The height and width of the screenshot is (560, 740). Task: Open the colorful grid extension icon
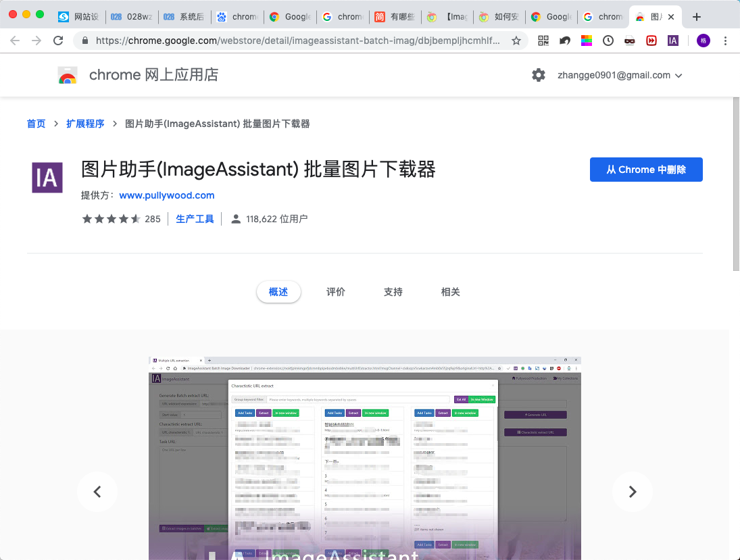pyautogui.click(x=587, y=41)
